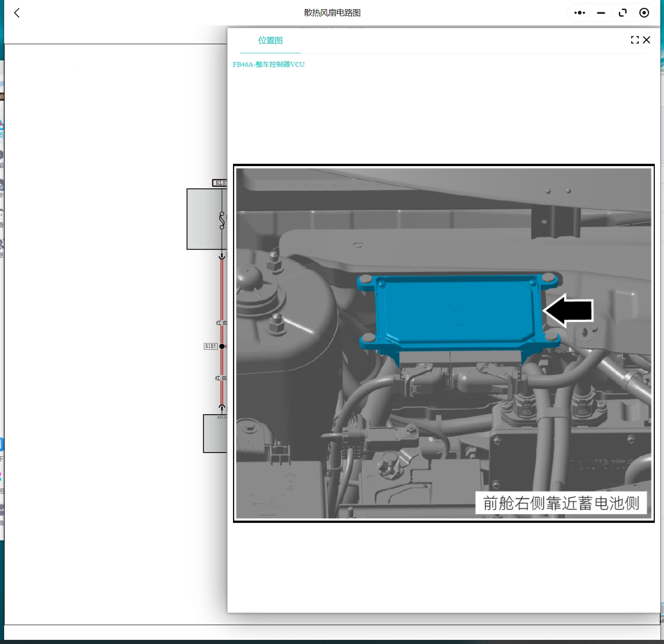Click the 散热风扇电路图 page title
Viewport: 664px width, 644px height.
pos(332,13)
